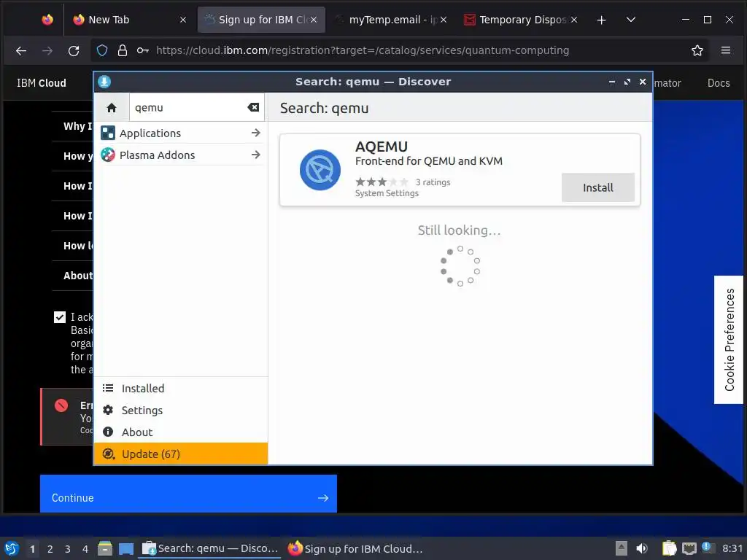747x560 pixels.
Task: Switch to virtual desktop 3
Action: coord(68,549)
